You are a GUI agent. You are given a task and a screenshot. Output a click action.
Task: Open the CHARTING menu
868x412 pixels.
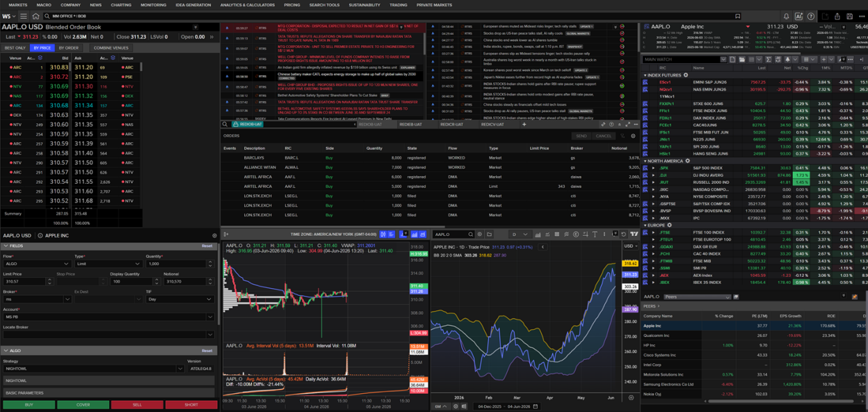pos(121,5)
